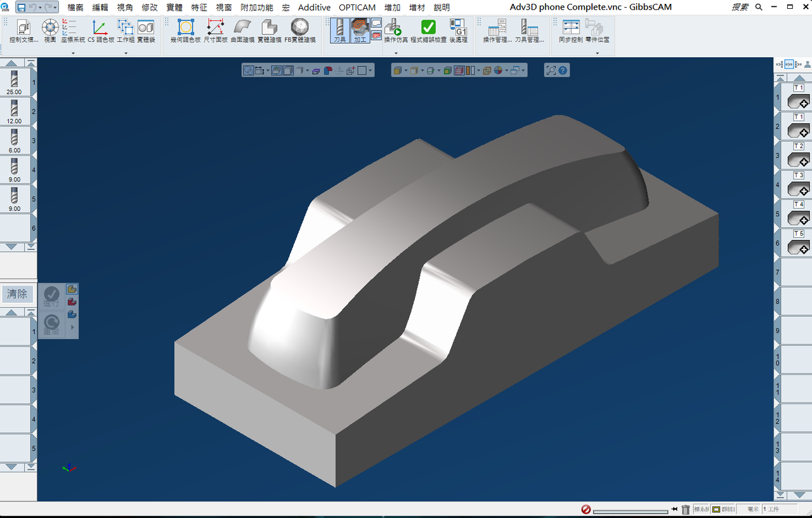Viewport: 812px width, 518px height.
Task: Toggle the 刀具 tool list button
Action: pos(340,30)
